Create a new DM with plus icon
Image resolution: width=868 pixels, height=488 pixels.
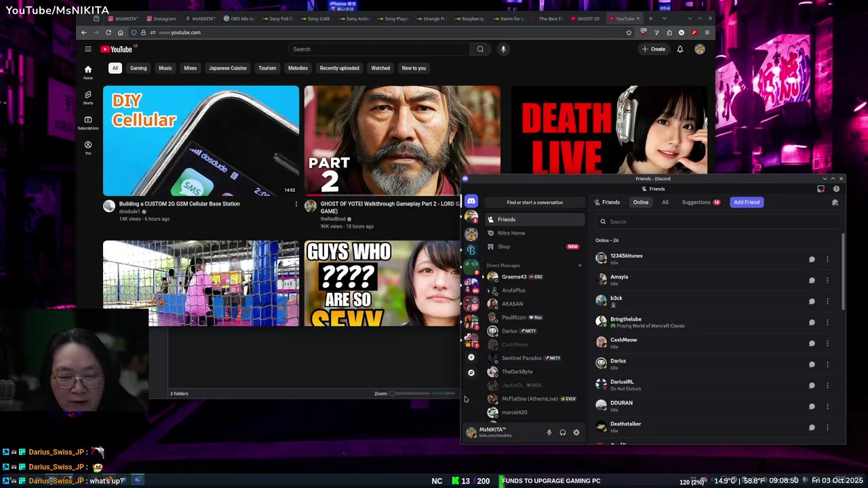(x=580, y=265)
